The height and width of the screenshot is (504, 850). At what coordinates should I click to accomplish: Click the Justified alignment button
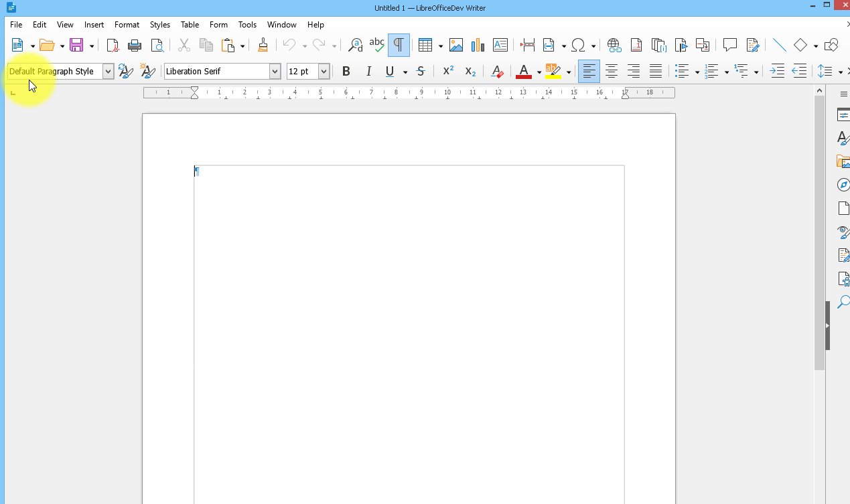(656, 72)
